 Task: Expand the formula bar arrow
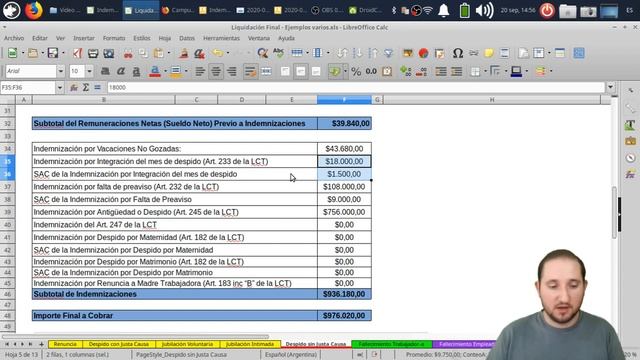[x=610, y=87]
